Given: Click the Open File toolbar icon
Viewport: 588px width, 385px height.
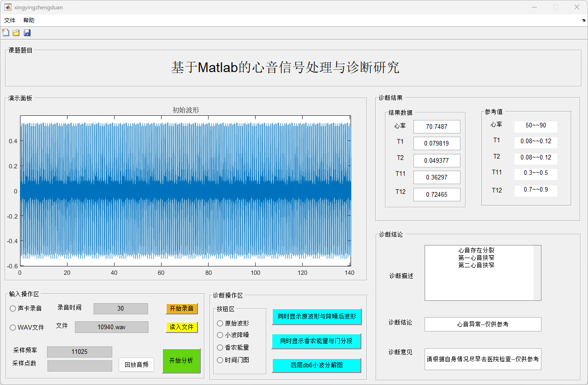Looking at the screenshot, I should [x=16, y=33].
